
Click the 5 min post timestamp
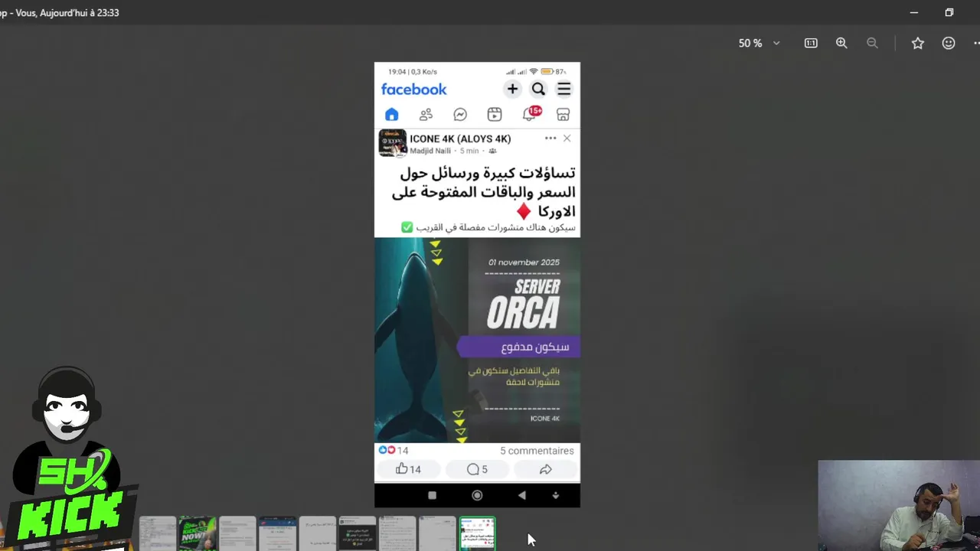(469, 151)
